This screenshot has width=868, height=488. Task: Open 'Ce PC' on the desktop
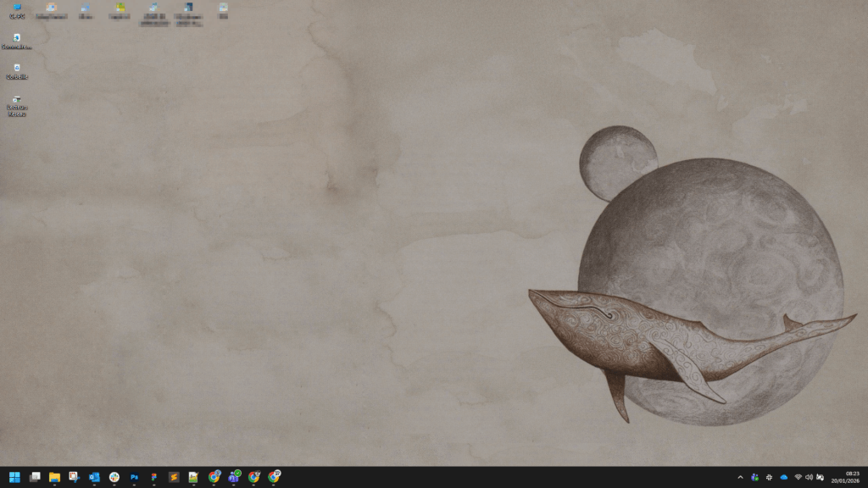click(17, 12)
